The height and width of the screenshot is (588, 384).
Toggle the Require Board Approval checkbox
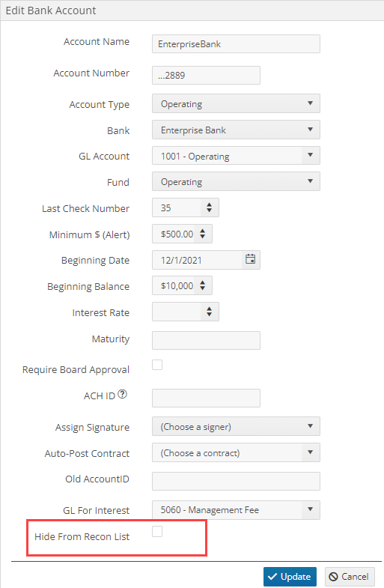[157, 365]
